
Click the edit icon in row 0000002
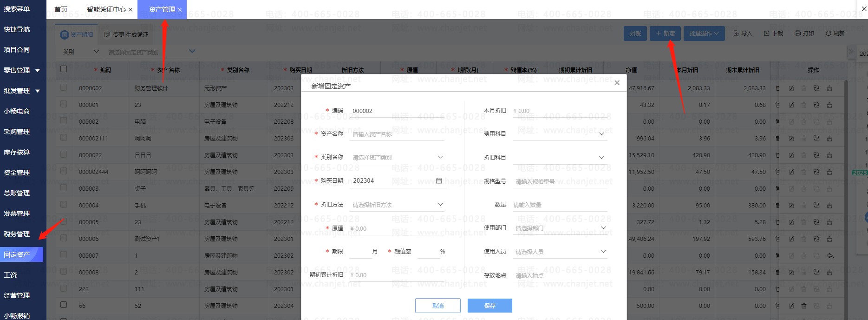(x=791, y=88)
